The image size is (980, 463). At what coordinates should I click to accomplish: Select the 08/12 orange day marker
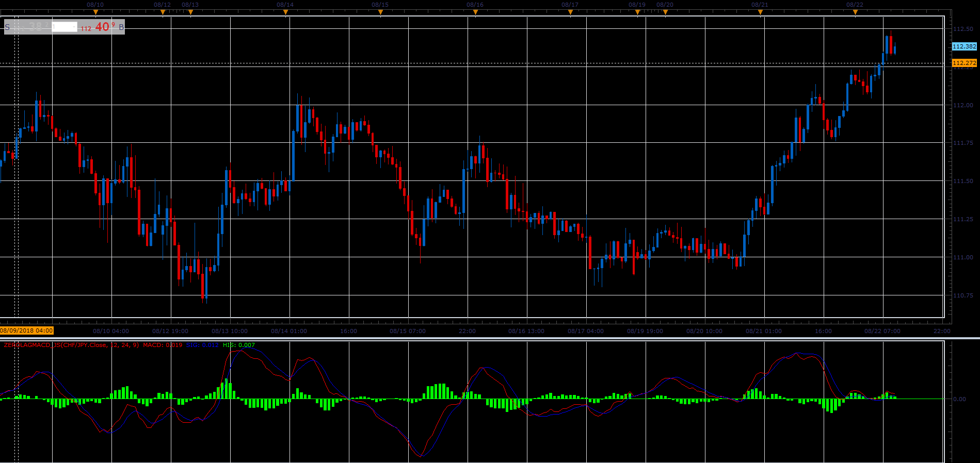tap(163, 12)
